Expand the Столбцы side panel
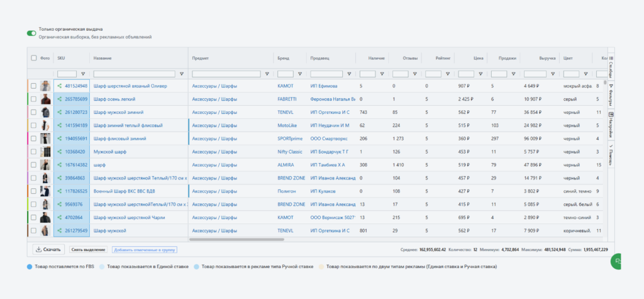Image resolution: width=644 pixels, height=299 pixels. (611, 66)
